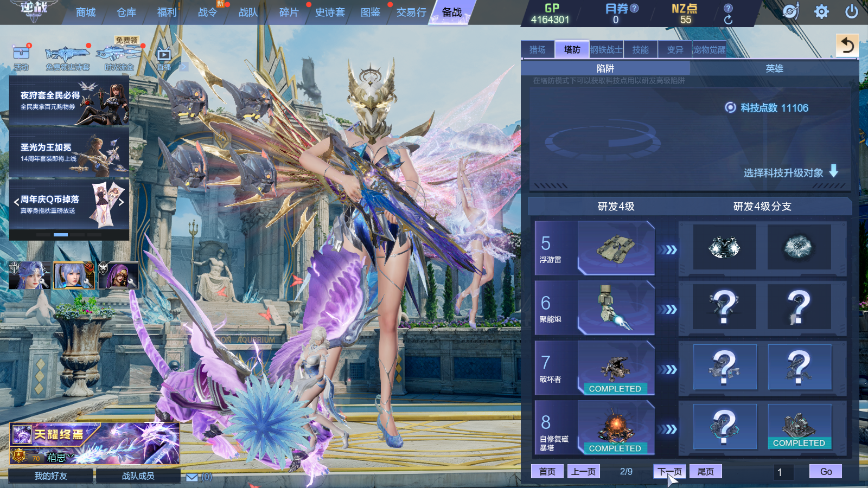This screenshot has height=488, width=868.
Task: Open 战队成员 team members list
Action: [x=138, y=476]
